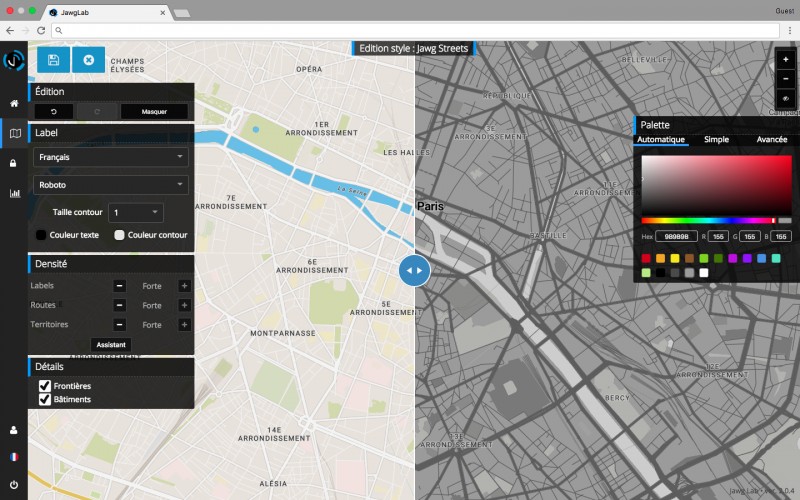Click the browser address bar
Viewport: 800px width, 500px height.
415,31
